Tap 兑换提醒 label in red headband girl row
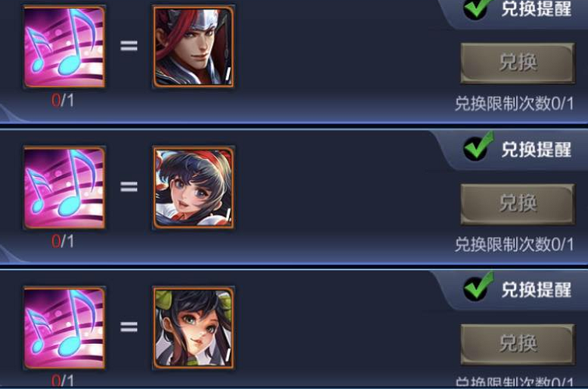This screenshot has height=389, width=588. pyautogui.click(x=537, y=150)
